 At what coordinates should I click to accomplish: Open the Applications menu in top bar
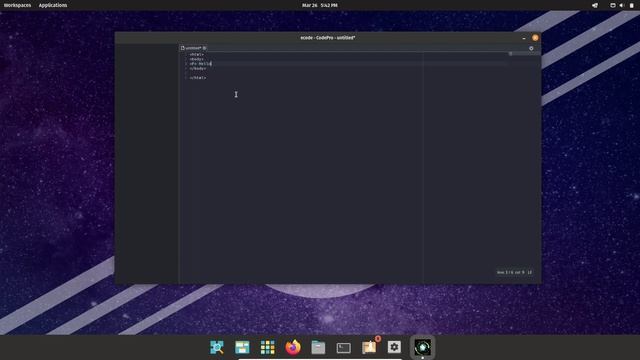click(x=53, y=5)
